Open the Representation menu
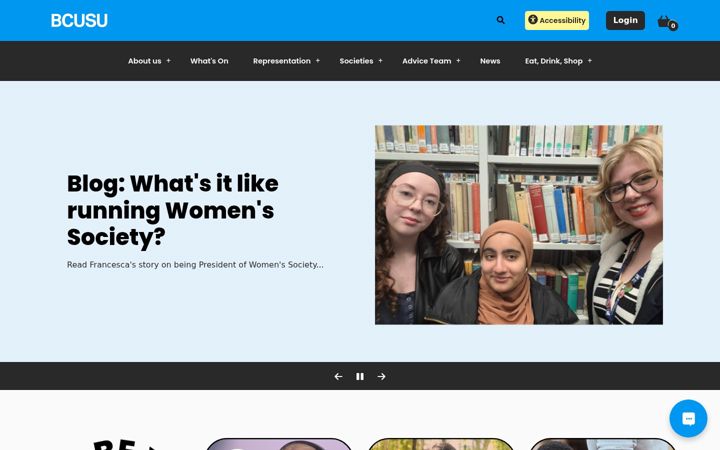 (281, 61)
